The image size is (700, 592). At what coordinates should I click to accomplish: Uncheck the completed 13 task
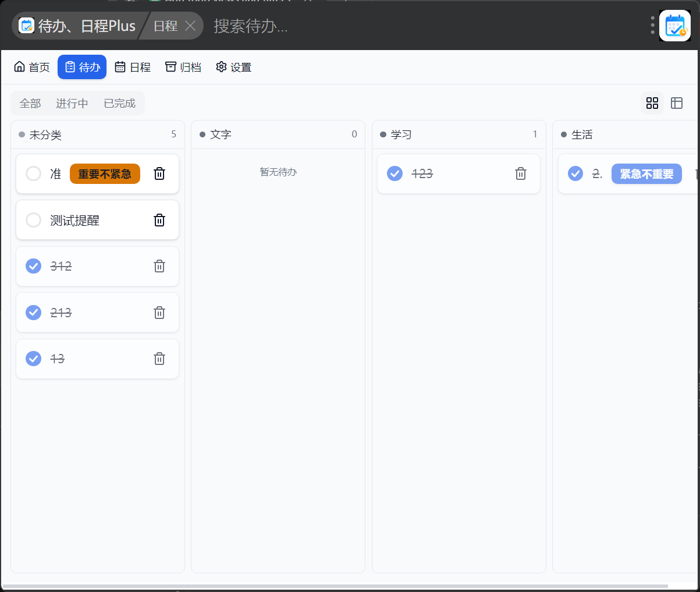coord(34,359)
